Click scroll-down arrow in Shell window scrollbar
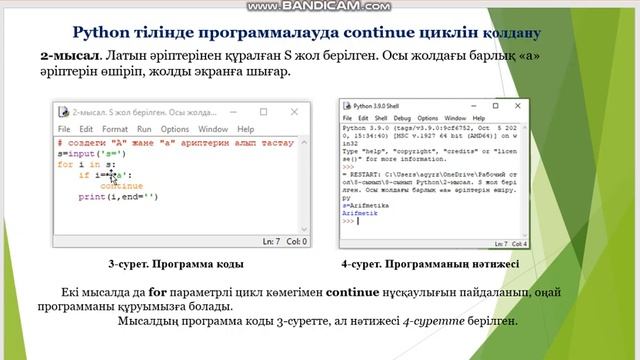 tap(525, 236)
